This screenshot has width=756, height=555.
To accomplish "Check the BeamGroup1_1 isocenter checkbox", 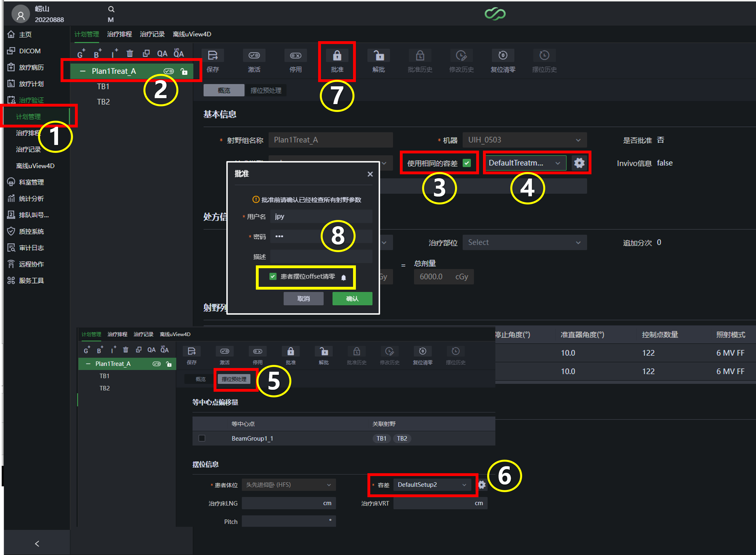I will 202,438.
